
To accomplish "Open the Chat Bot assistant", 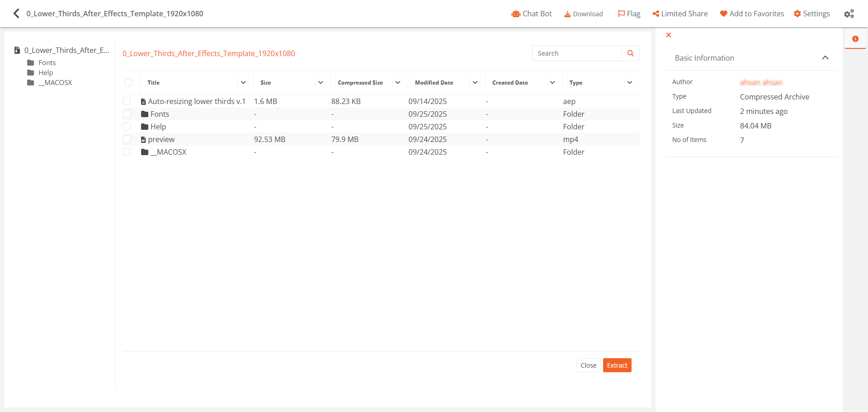I will (x=532, y=14).
